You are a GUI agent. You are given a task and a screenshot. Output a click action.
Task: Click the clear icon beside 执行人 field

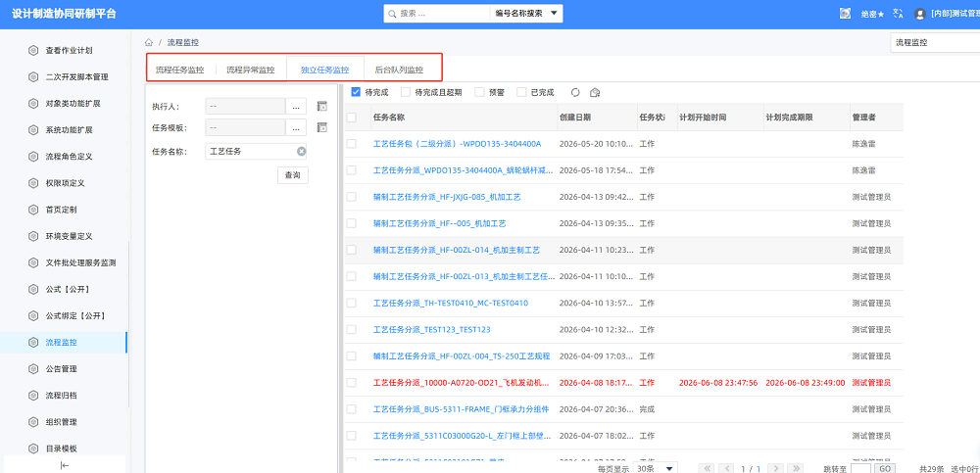(x=321, y=106)
